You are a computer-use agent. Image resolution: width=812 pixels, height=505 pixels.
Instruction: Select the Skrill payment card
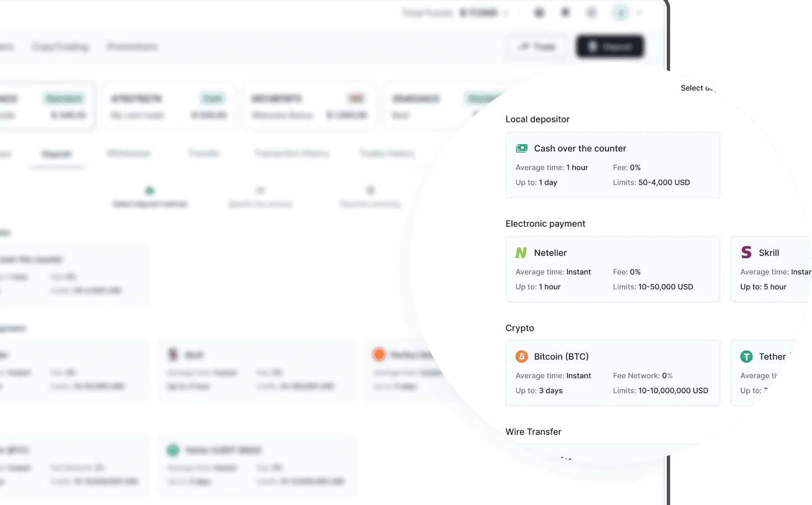pos(771,269)
